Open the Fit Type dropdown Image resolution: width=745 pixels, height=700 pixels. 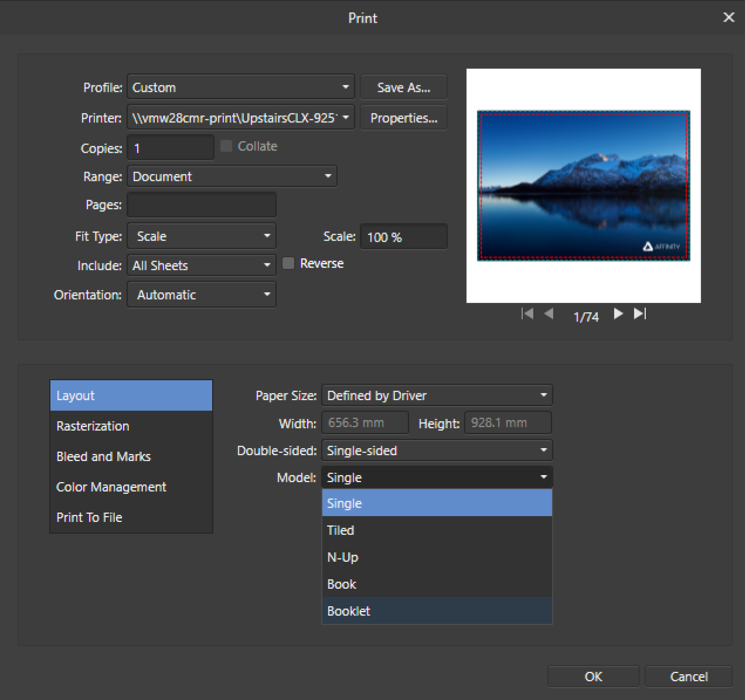click(201, 236)
